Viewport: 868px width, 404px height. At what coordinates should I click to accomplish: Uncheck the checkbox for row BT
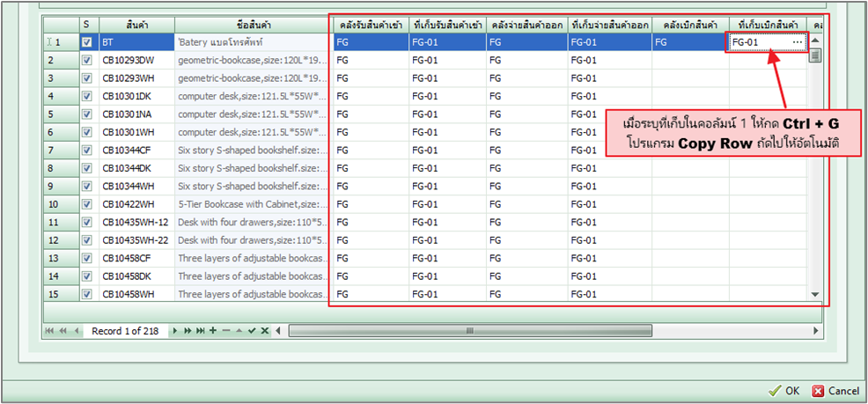coord(86,42)
